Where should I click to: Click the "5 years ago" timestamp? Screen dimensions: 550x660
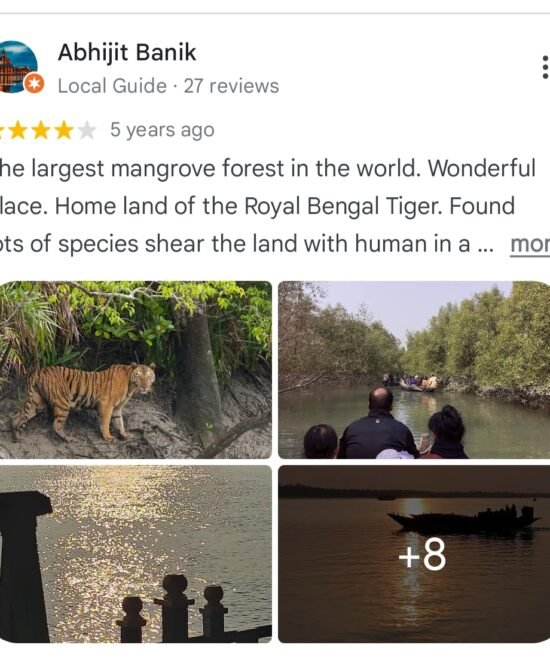point(162,130)
